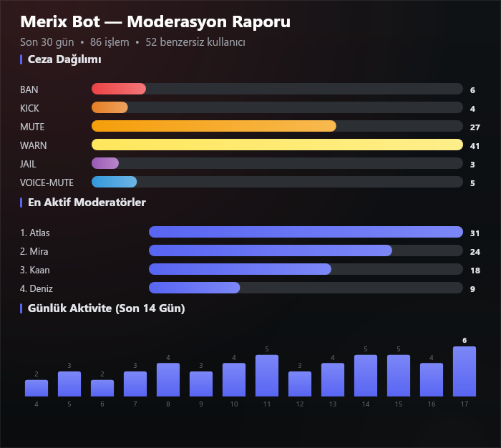Viewport: 501px width, 448px height.
Task: Click the red BAN progress bar
Action: pyautogui.click(x=119, y=89)
